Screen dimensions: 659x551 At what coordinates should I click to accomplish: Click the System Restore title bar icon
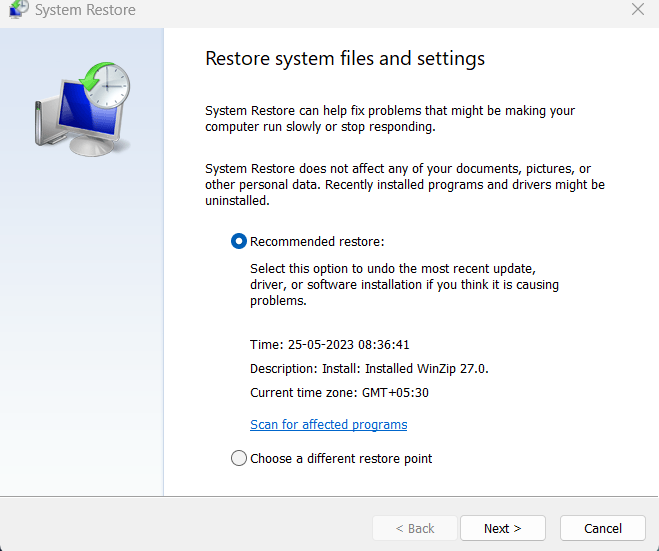pos(17,10)
